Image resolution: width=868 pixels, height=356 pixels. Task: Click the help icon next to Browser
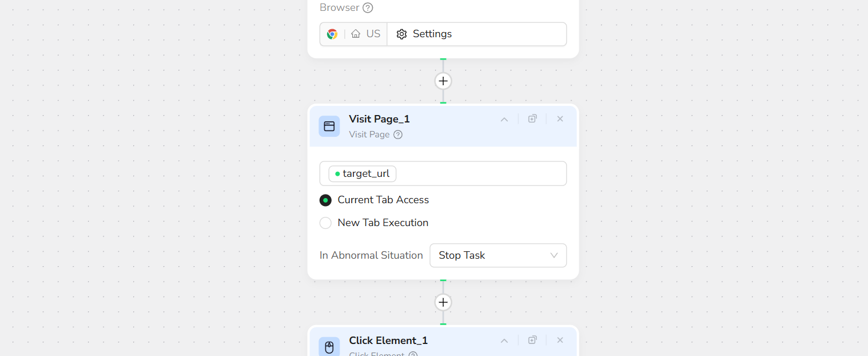coord(368,8)
